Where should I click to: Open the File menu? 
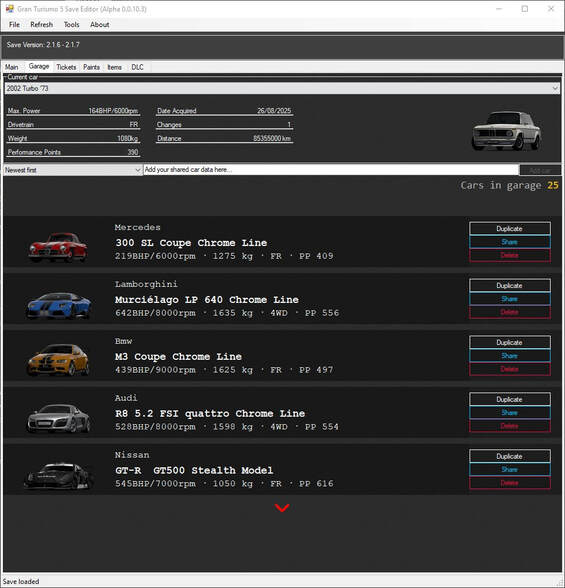[14, 25]
